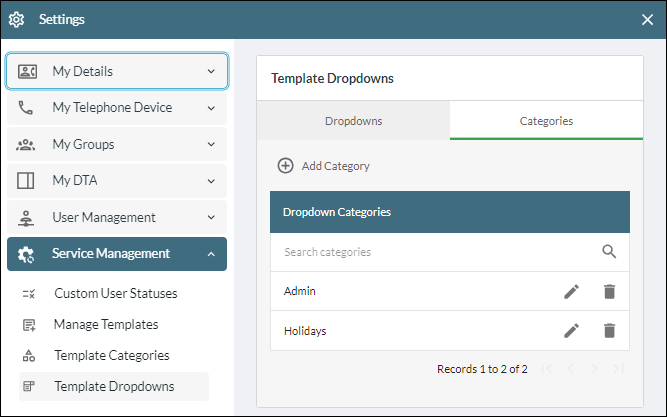The image size is (667, 417).
Task: Click the Settings gear icon in header
Action: (17, 20)
